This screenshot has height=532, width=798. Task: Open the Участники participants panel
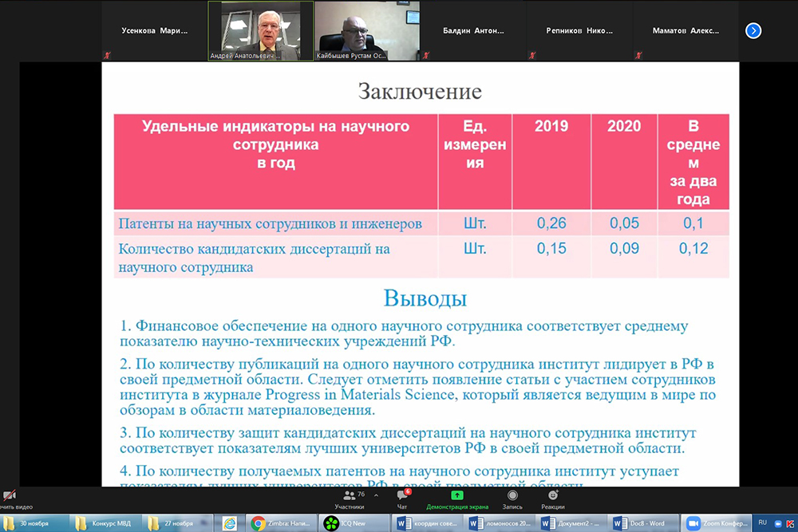[x=350, y=498]
